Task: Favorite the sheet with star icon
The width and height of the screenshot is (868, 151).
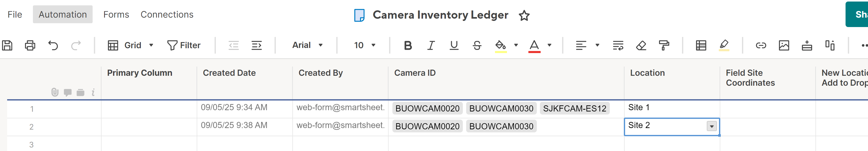Action: [x=524, y=16]
